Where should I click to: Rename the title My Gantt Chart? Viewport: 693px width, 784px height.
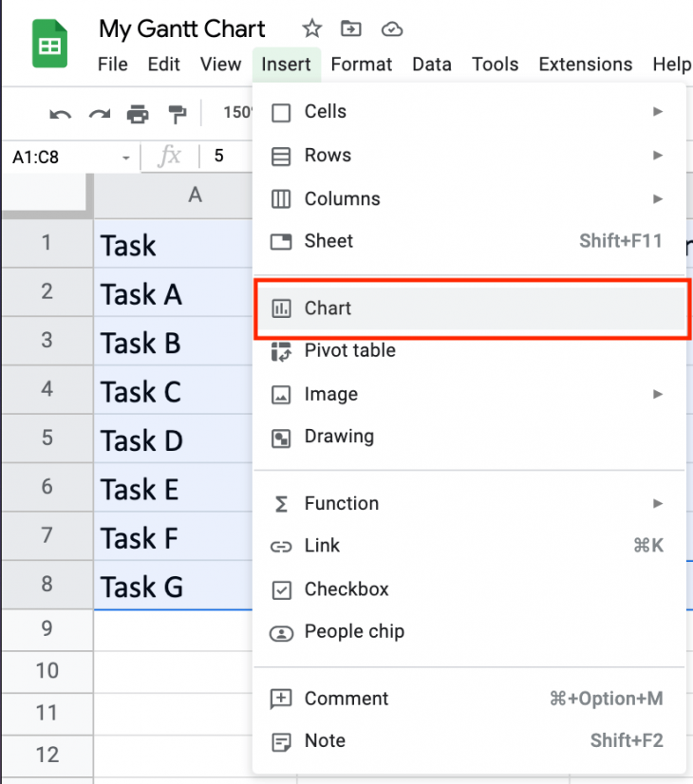click(181, 29)
